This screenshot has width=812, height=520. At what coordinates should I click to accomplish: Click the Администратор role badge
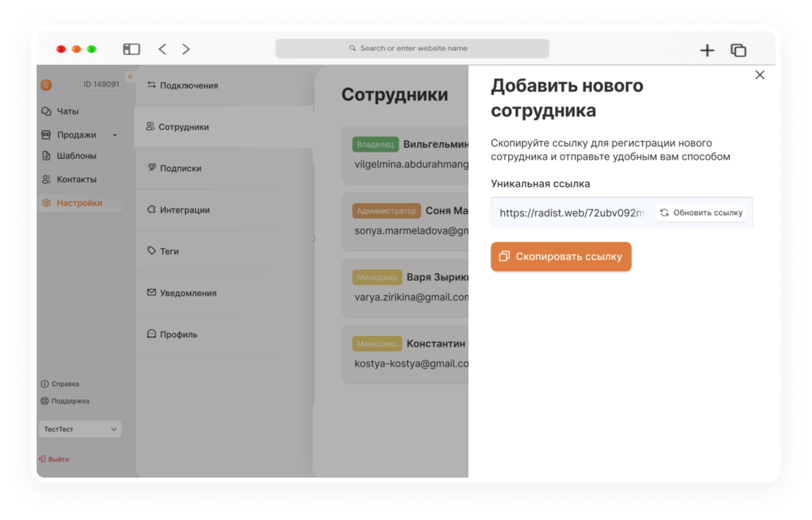click(386, 211)
